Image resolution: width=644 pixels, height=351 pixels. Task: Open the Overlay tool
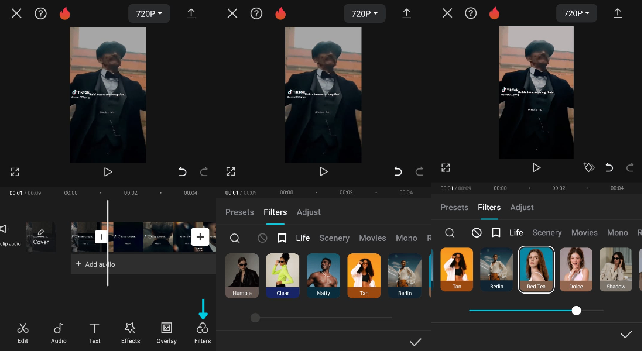(166, 333)
